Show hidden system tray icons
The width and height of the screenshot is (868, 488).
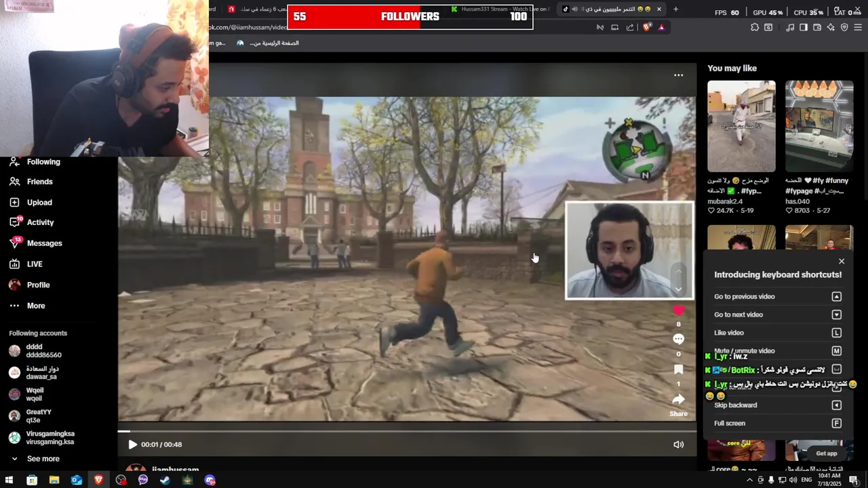(749, 480)
